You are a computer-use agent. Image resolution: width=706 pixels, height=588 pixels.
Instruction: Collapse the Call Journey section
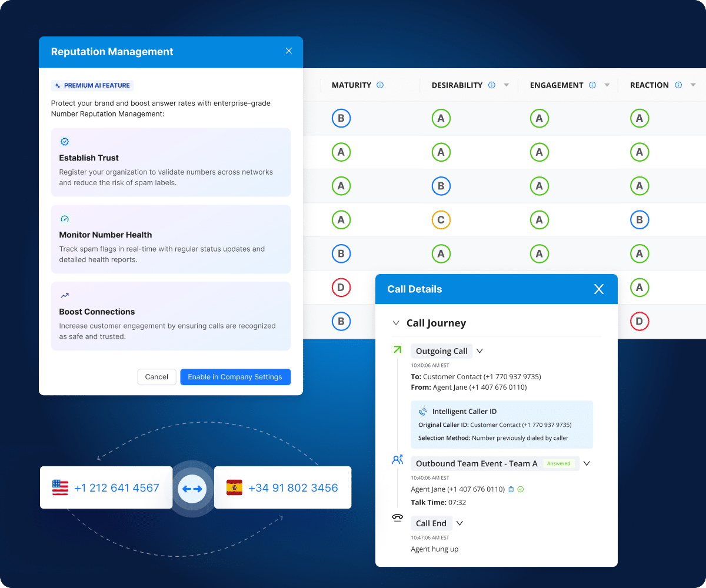pyautogui.click(x=396, y=323)
